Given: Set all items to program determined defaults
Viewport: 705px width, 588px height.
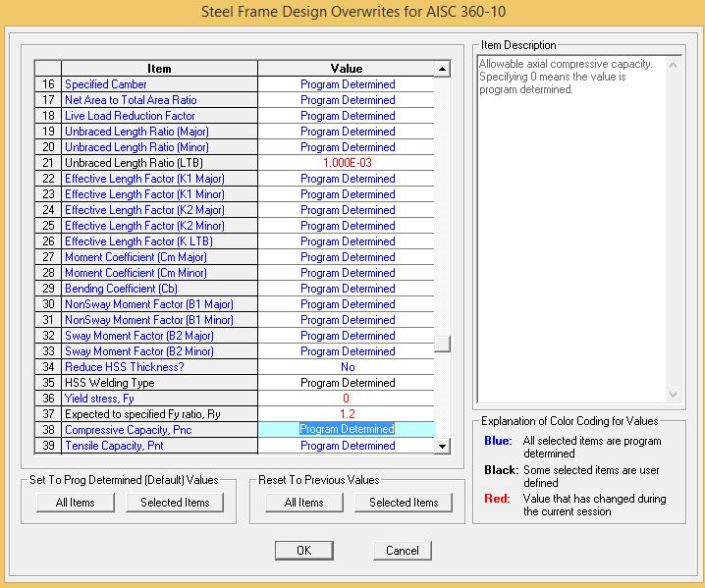Looking at the screenshot, I should [75, 503].
